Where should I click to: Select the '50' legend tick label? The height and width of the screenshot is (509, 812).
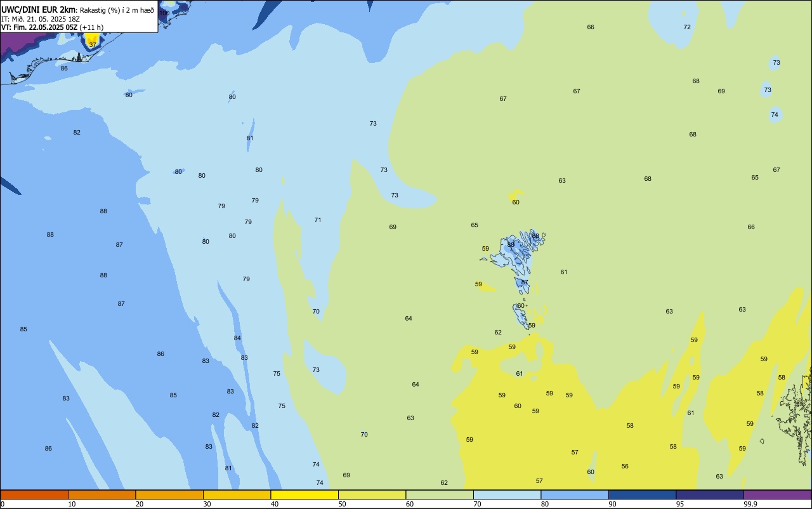(x=342, y=504)
